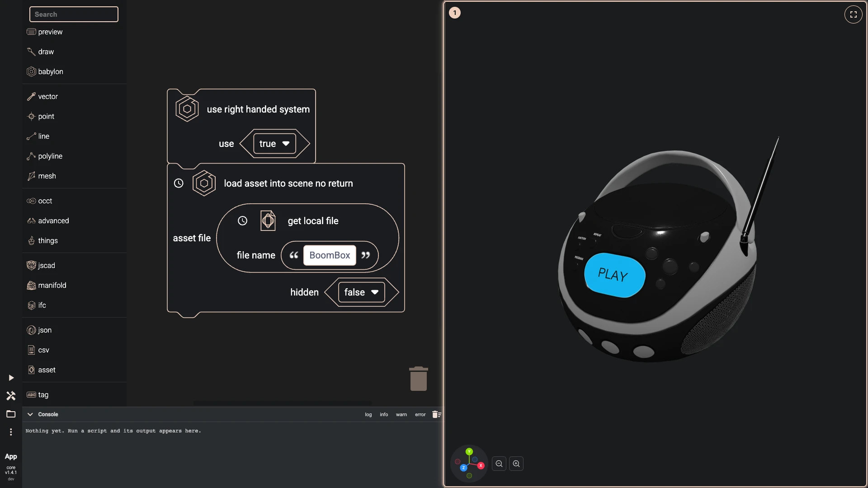Click the clock icon on get local file
The height and width of the screenshot is (488, 868).
click(x=242, y=221)
